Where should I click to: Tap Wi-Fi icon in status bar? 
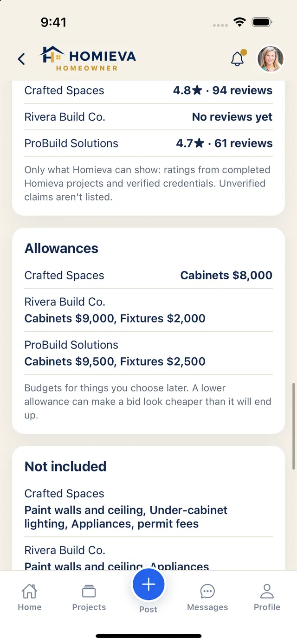coord(239,22)
